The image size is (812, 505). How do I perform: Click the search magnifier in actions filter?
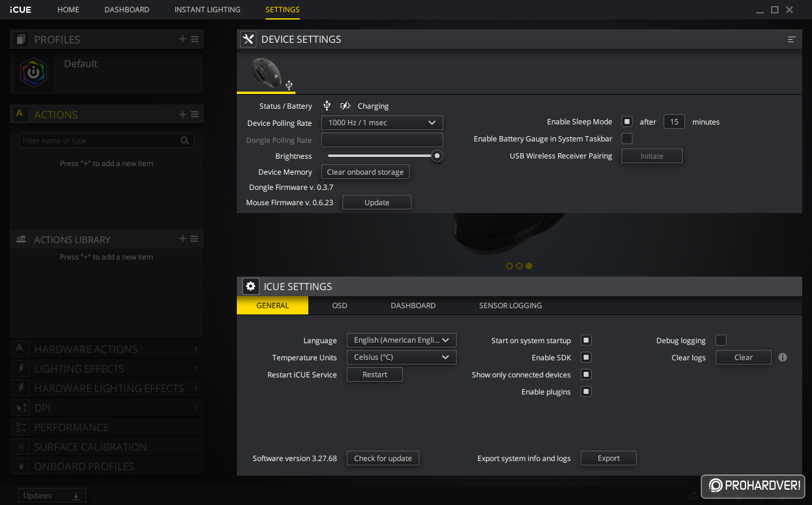pyautogui.click(x=185, y=140)
